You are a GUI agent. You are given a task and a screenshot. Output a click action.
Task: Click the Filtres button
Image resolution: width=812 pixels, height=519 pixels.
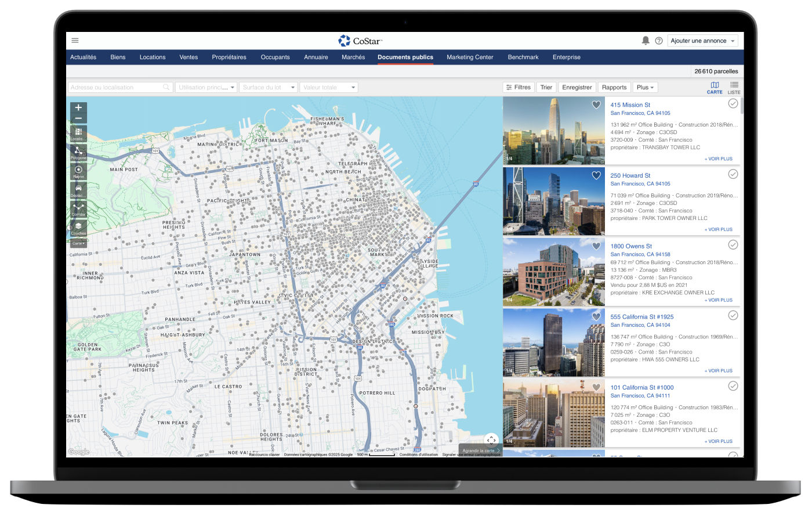click(518, 88)
